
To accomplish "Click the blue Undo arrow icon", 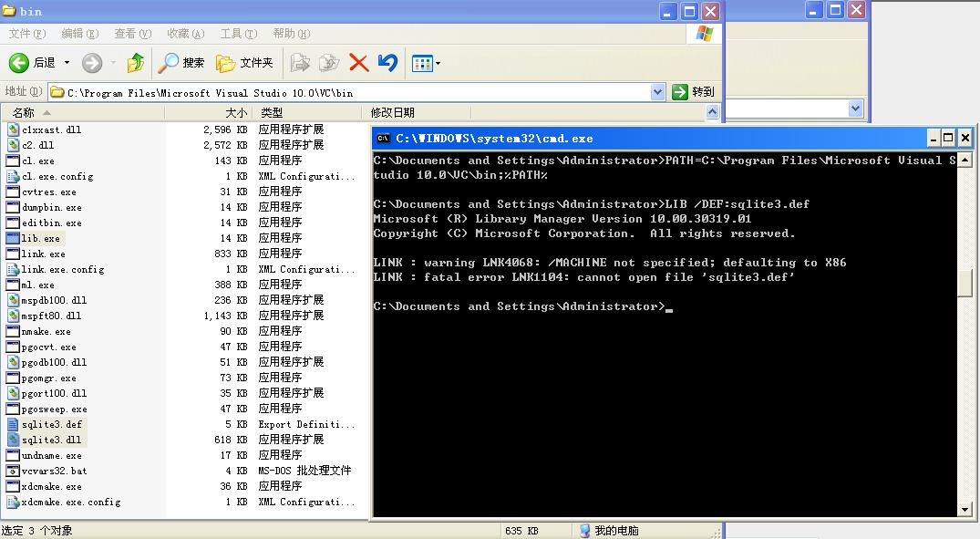I will tap(387, 63).
